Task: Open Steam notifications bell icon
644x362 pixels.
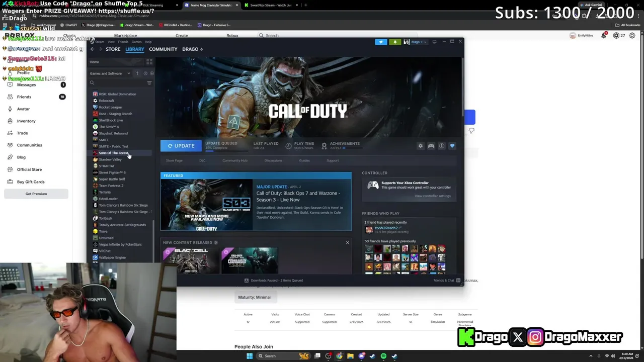Action: click(x=395, y=42)
